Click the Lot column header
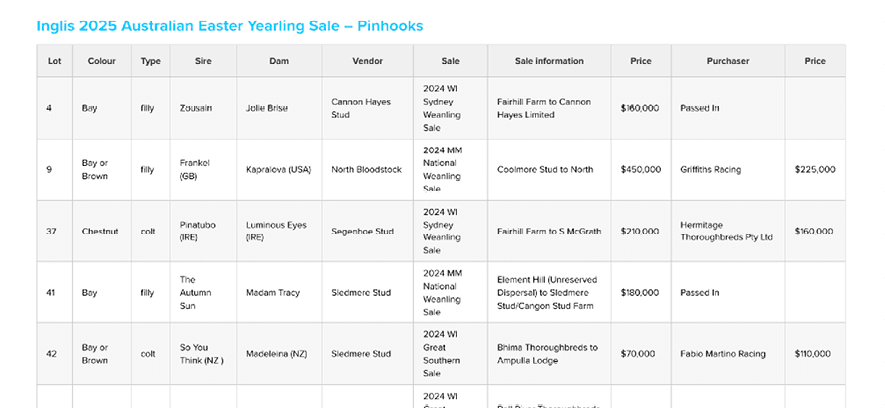This screenshot has height=408, width=885. pyautogui.click(x=54, y=61)
